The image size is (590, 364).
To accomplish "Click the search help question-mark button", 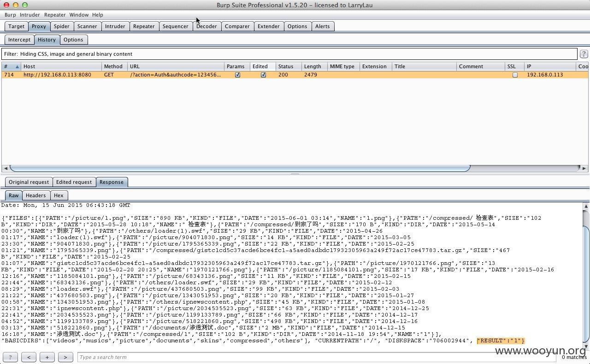I will 10,357.
